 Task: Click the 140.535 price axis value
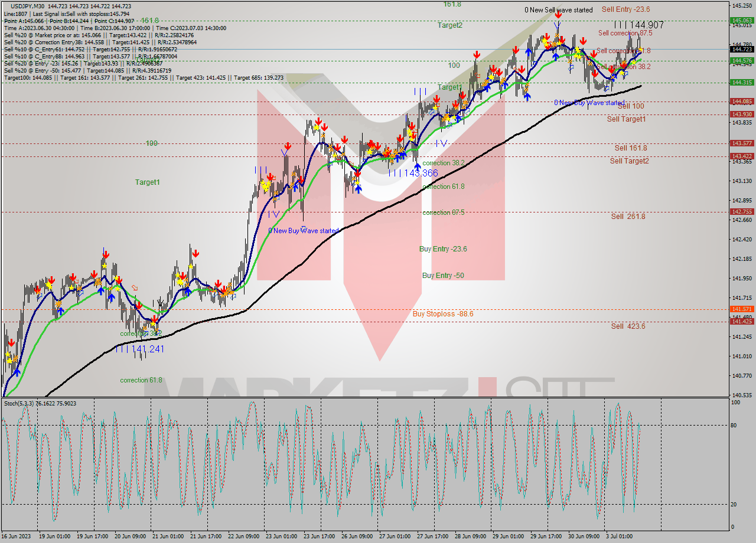[742, 395]
